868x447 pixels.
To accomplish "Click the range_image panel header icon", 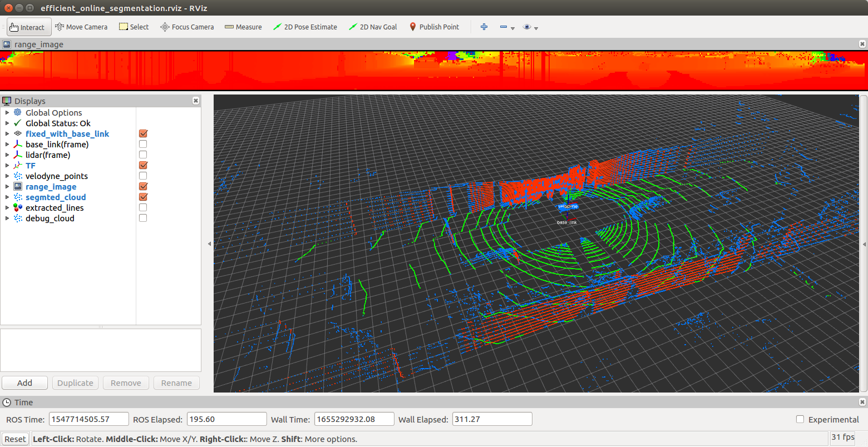I will [x=7, y=44].
